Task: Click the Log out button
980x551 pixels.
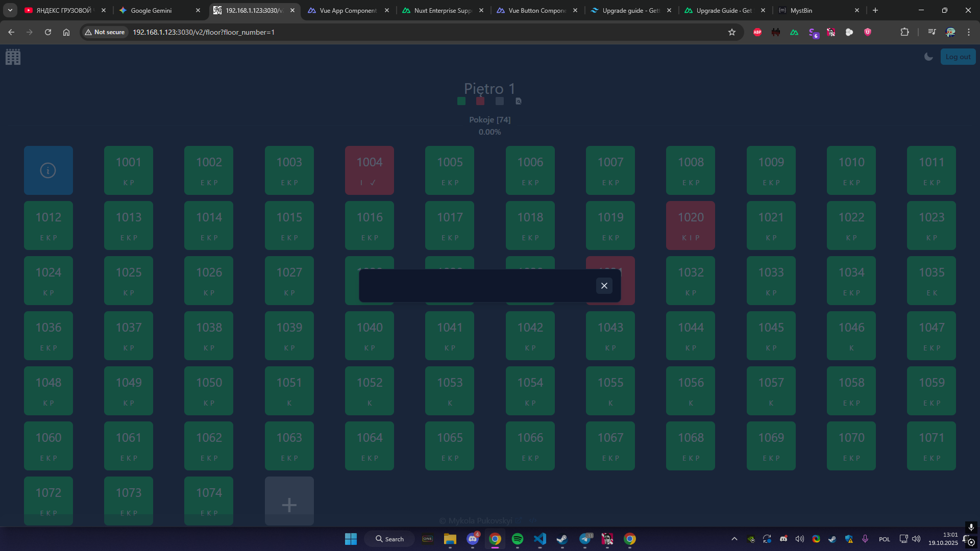Action: click(x=958, y=57)
